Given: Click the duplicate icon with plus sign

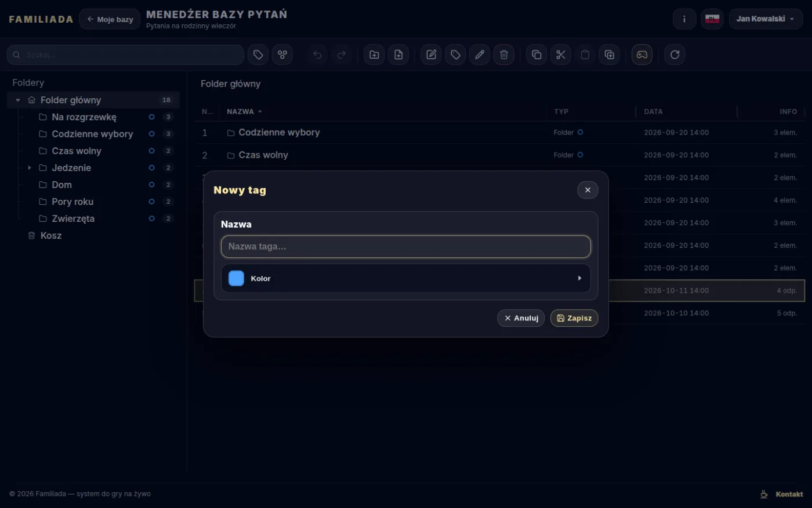Looking at the screenshot, I should coord(610,55).
